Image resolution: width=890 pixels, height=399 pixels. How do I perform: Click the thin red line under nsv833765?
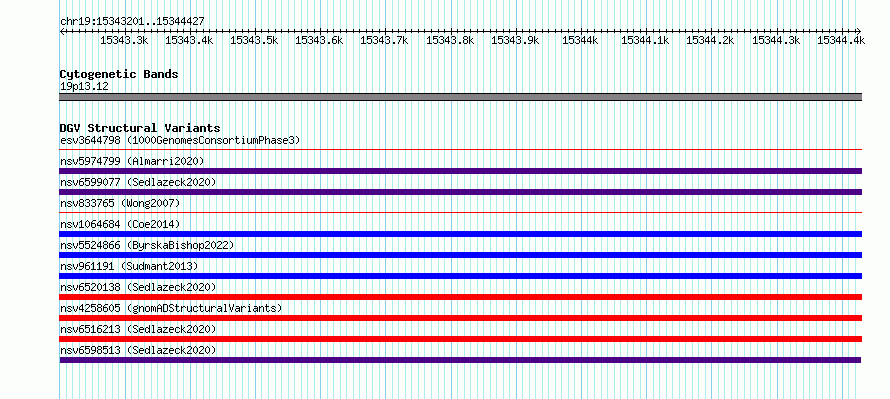point(461,213)
